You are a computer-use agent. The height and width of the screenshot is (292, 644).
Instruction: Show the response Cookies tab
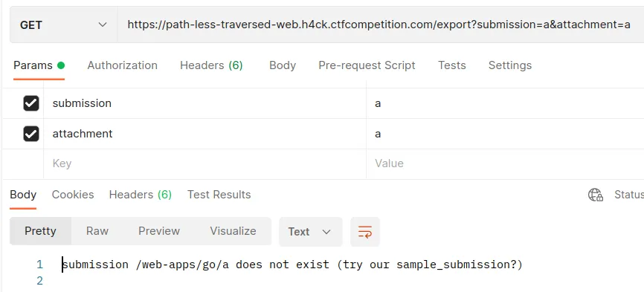[73, 195]
